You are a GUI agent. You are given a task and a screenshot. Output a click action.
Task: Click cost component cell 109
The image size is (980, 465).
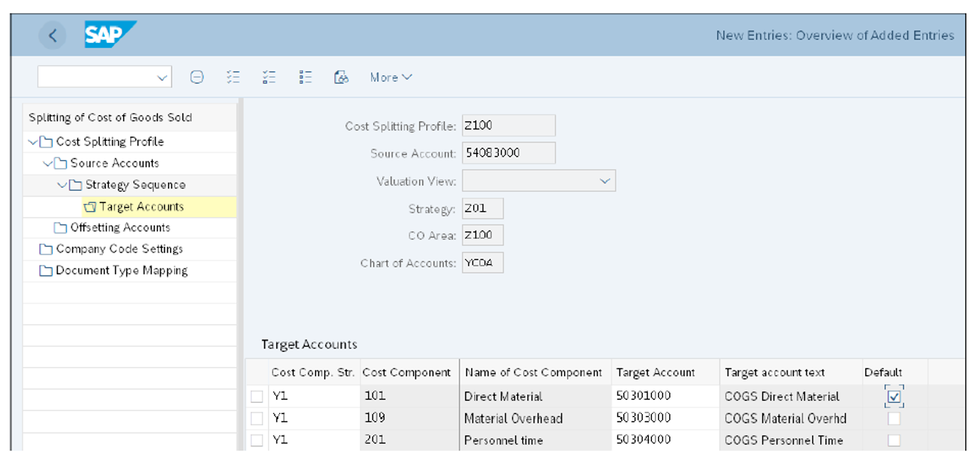[x=409, y=418]
